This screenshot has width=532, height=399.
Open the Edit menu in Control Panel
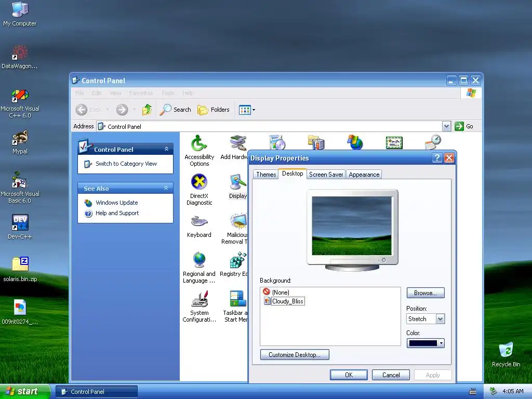[97, 93]
